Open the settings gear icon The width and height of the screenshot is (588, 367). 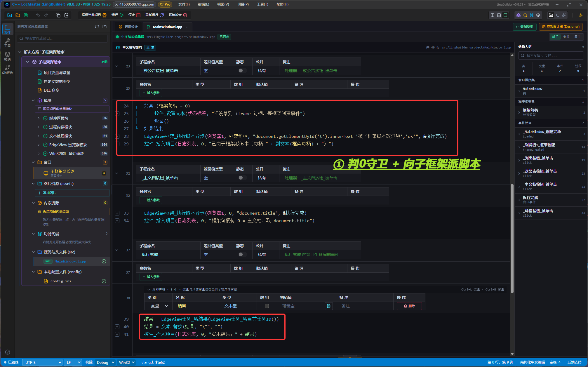pos(538,15)
